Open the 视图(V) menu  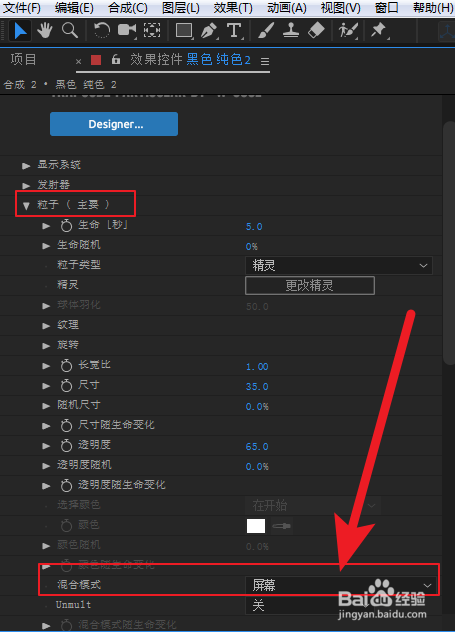(x=340, y=8)
